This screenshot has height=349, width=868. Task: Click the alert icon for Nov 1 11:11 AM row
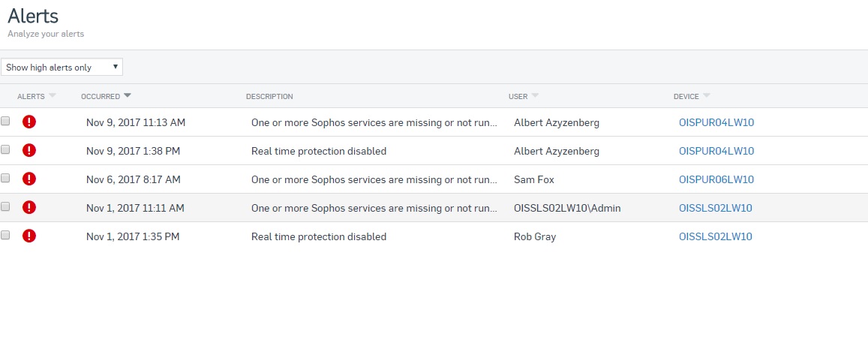[29, 208]
